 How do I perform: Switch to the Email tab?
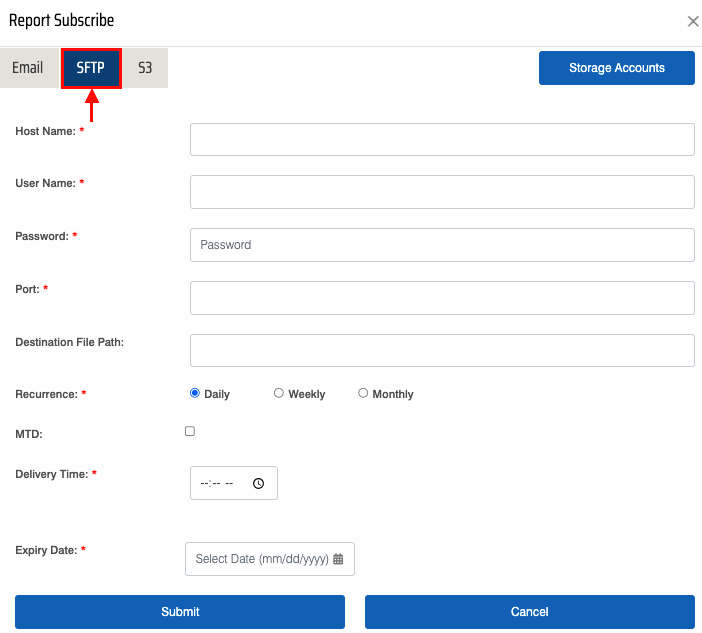[x=28, y=68]
